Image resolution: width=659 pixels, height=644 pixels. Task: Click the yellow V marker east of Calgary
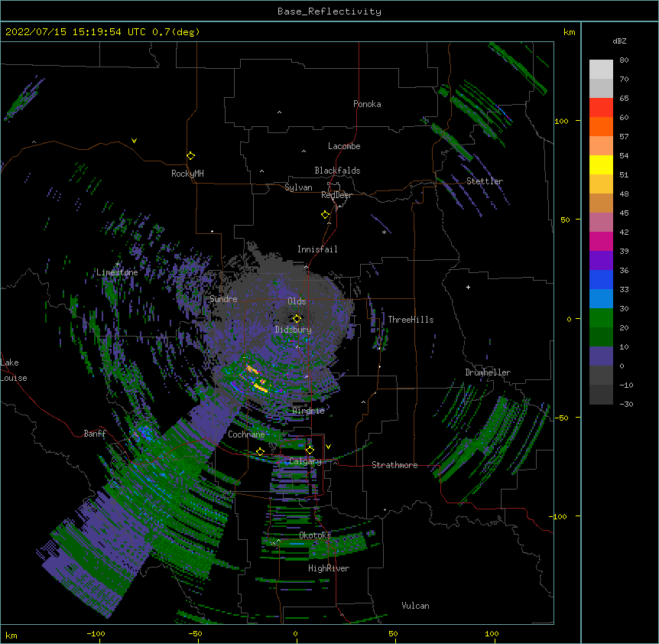tap(328, 447)
